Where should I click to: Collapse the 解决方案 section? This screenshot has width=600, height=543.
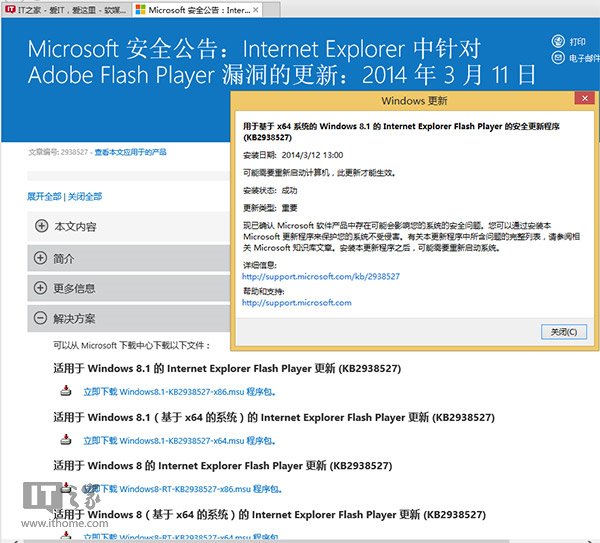click(x=41, y=318)
